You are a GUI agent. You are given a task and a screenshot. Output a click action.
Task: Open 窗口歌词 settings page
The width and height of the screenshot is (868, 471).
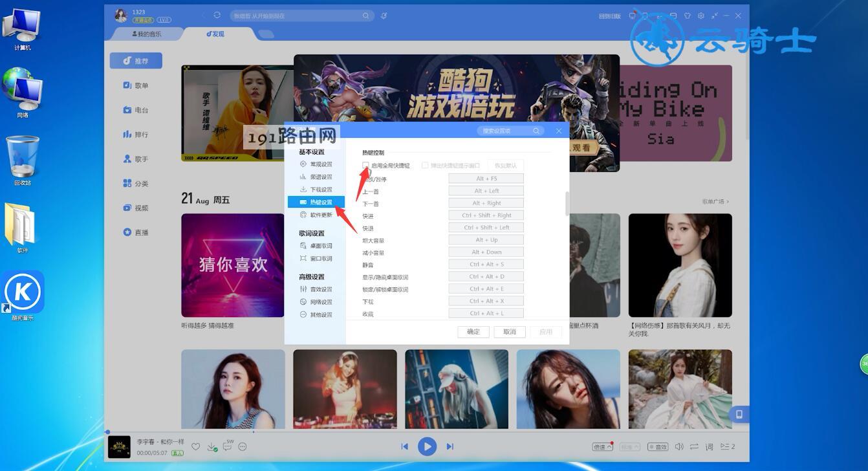coord(316,259)
